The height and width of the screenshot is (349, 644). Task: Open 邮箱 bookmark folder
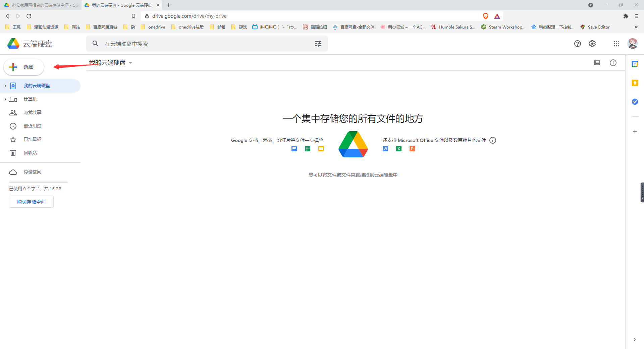218,27
